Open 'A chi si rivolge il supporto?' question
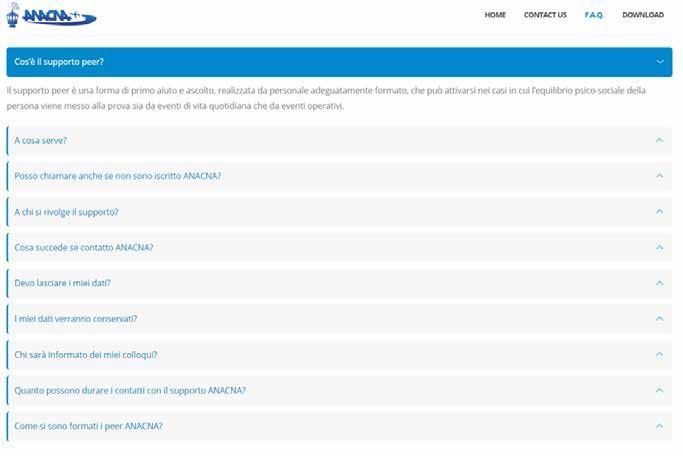This screenshot has height=456, width=683. coord(66,212)
